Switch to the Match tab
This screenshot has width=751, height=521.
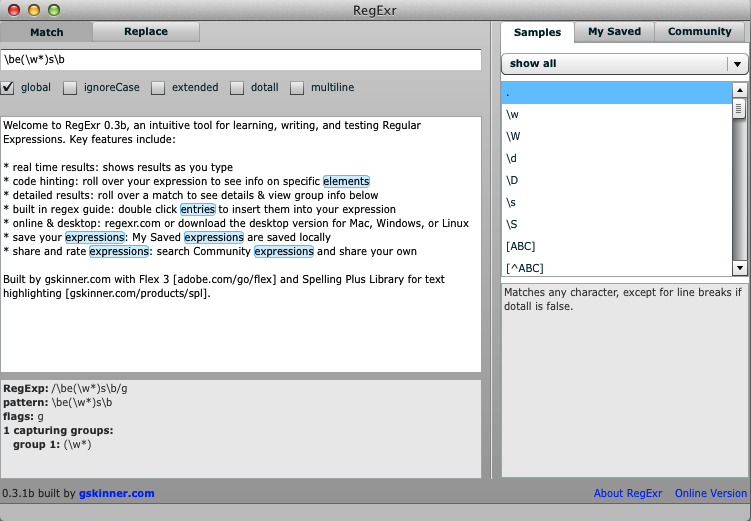click(x=46, y=32)
